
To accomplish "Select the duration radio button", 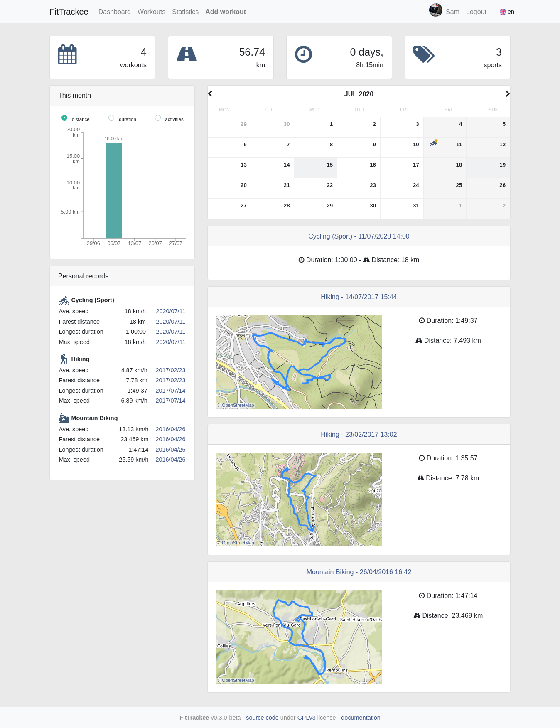I will click(111, 118).
